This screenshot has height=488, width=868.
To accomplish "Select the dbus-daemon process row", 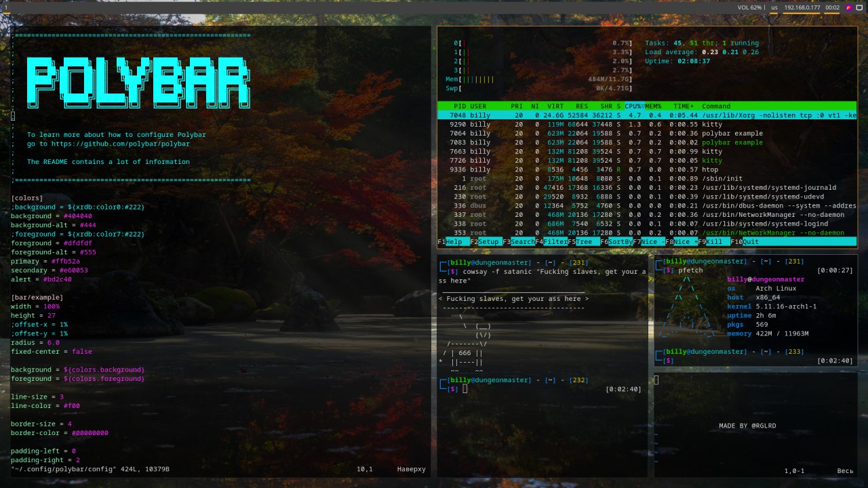I will 647,206.
